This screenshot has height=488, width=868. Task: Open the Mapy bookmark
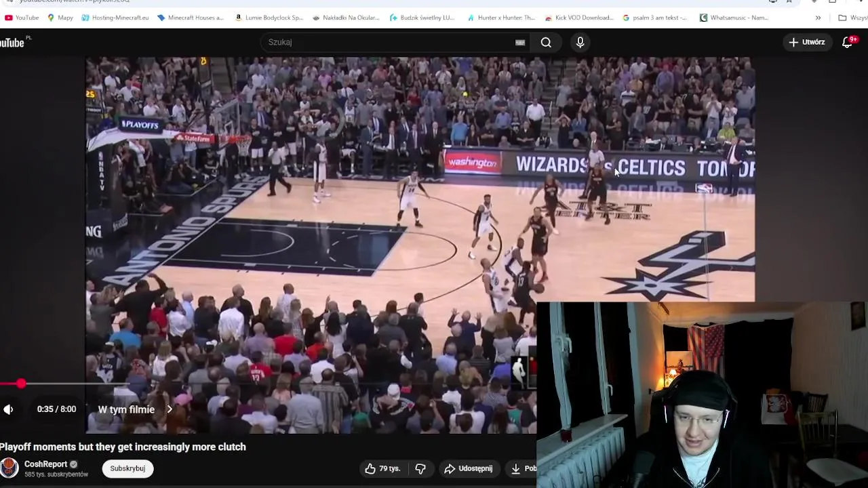[x=60, y=18]
